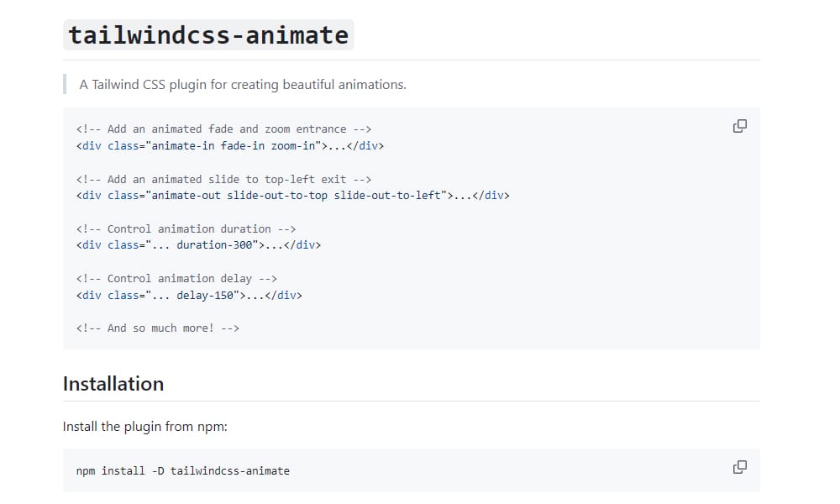Click the first HTML comment about fade entrance

point(225,129)
